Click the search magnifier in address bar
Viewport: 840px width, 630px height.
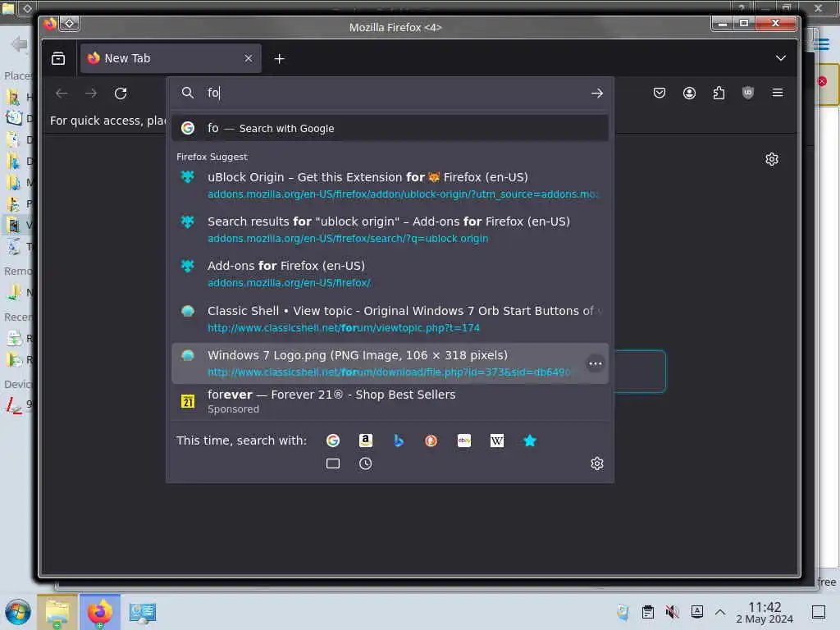pyautogui.click(x=188, y=94)
